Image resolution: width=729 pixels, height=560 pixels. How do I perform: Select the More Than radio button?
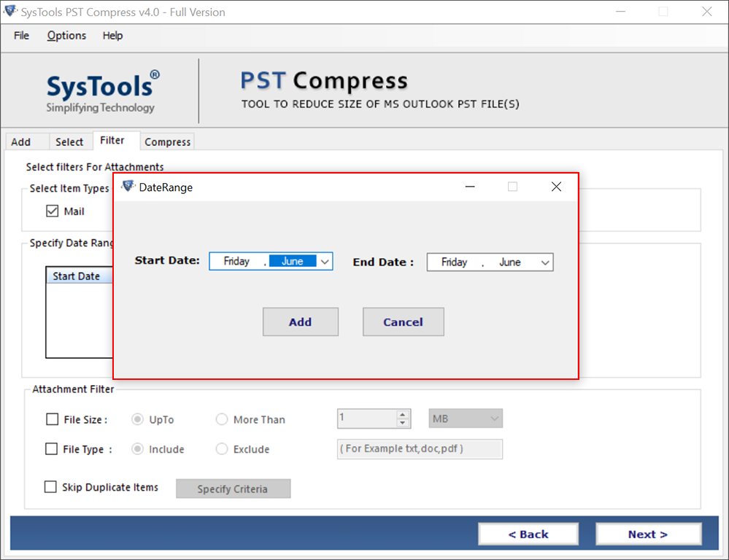click(x=222, y=419)
